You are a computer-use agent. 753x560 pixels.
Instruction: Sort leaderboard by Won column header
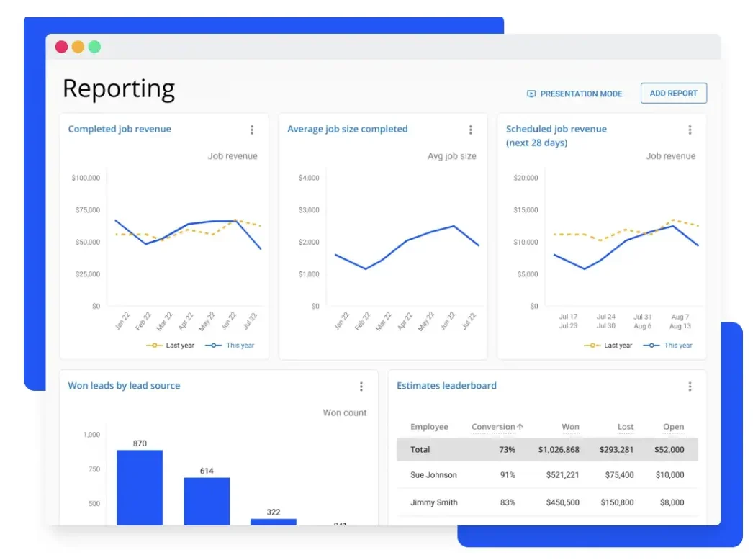[570, 427]
